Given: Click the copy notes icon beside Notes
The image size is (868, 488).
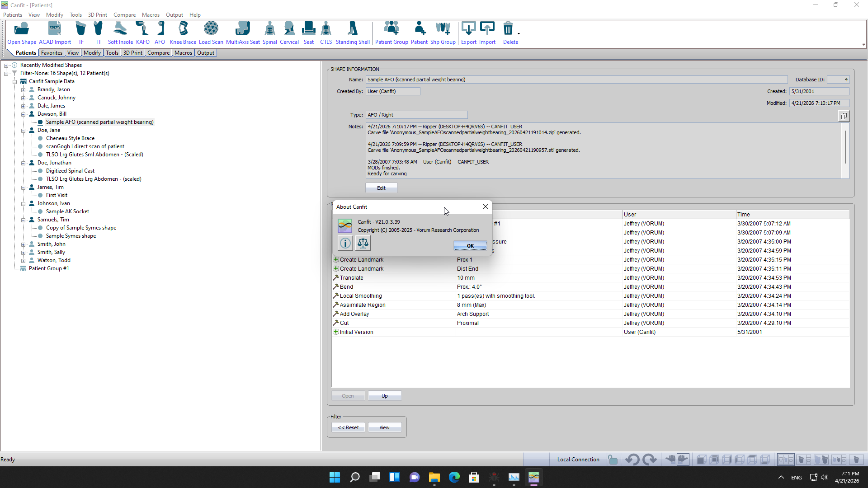Looking at the screenshot, I should pos(844,117).
